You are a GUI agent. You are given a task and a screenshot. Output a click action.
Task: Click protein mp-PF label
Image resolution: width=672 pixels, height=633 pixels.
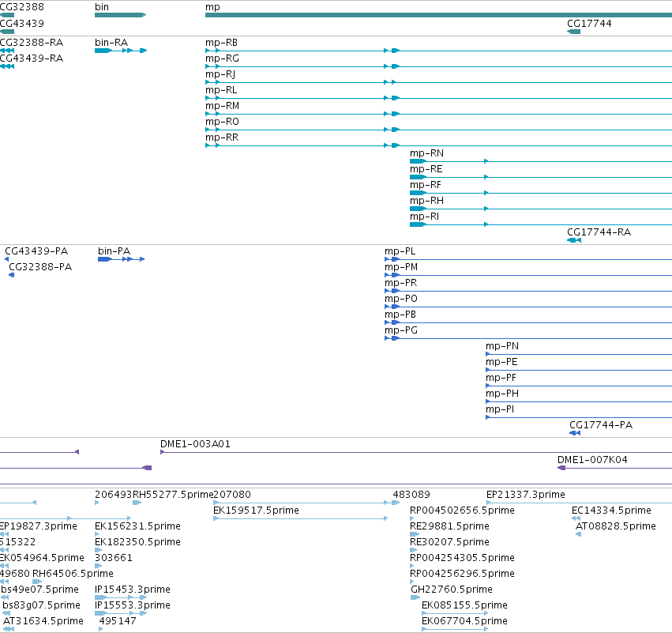pyautogui.click(x=501, y=379)
